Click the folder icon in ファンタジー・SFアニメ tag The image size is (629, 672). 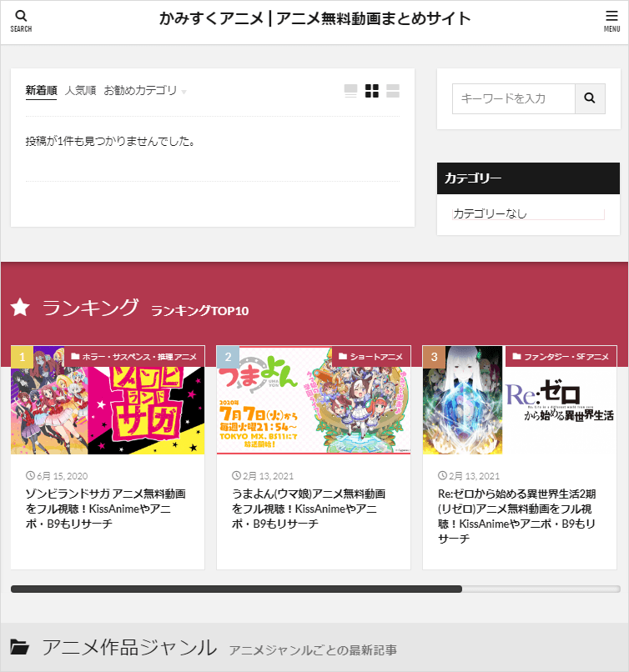pos(516,356)
